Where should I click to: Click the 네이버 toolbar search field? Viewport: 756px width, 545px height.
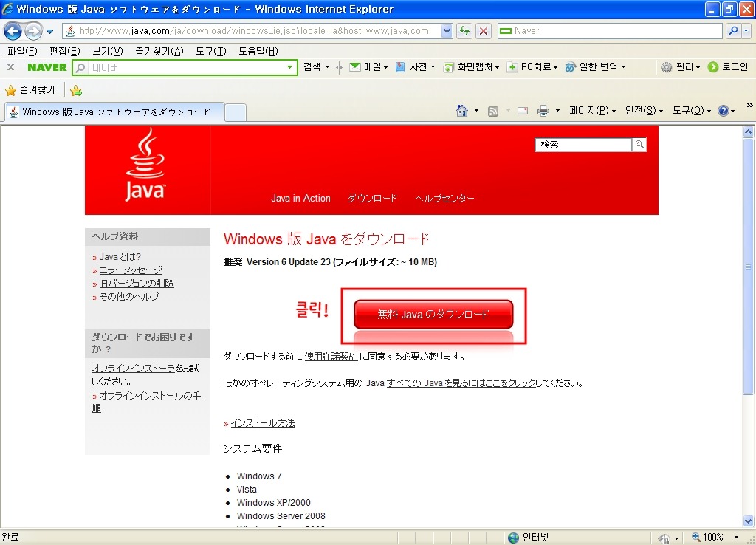click(184, 67)
